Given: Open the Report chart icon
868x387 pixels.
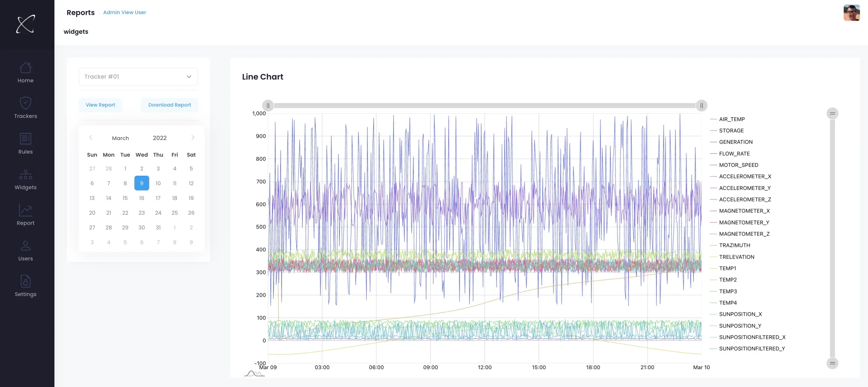Looking at the screenshot, I should (x=26, y=210).
